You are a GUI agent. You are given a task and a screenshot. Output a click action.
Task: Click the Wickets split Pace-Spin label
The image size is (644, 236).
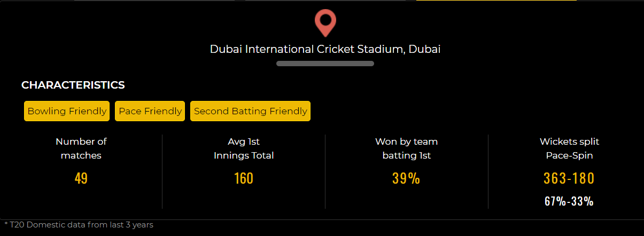pos(569,148)
